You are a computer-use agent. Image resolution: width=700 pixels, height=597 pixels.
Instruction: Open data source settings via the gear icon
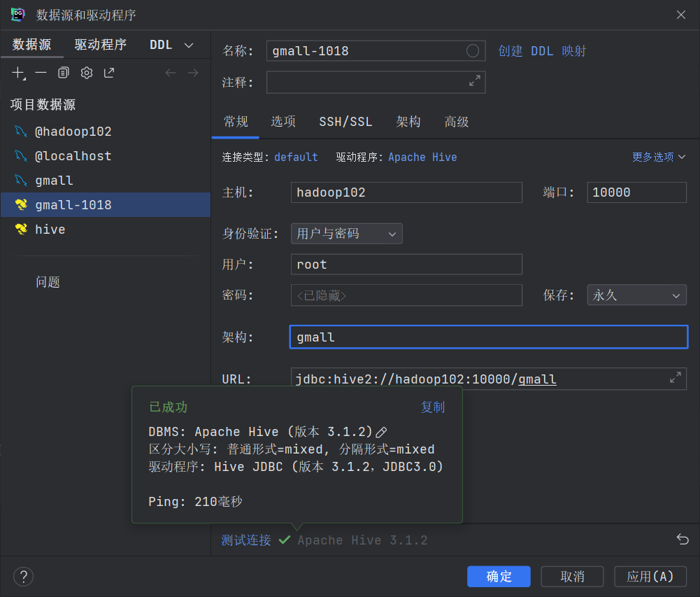[87, 73]
